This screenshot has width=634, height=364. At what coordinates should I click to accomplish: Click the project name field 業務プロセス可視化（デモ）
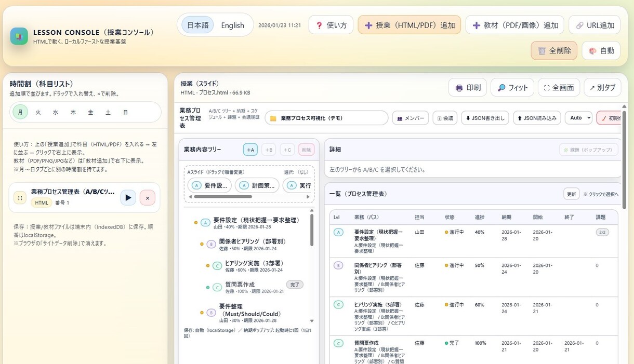(x=326, y=118)
